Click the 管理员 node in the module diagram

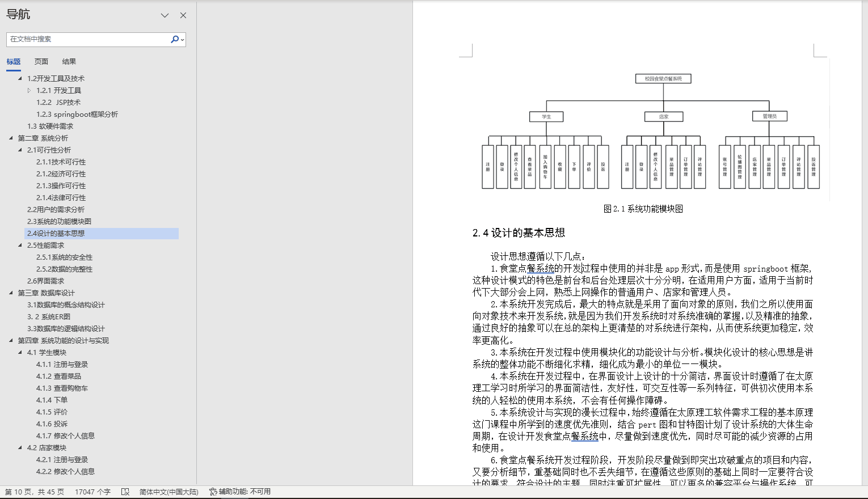[x=769, y=116]
